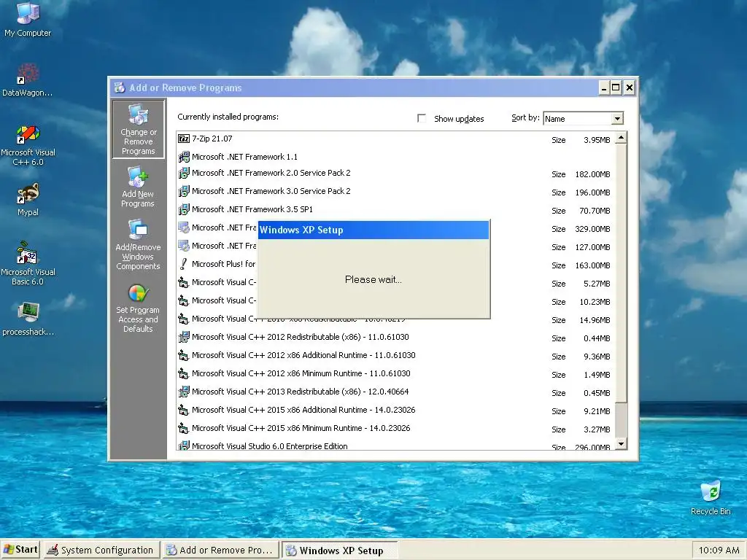Open Set Program Access and Defaults
The image size is (747, 560).
[138, 308]
